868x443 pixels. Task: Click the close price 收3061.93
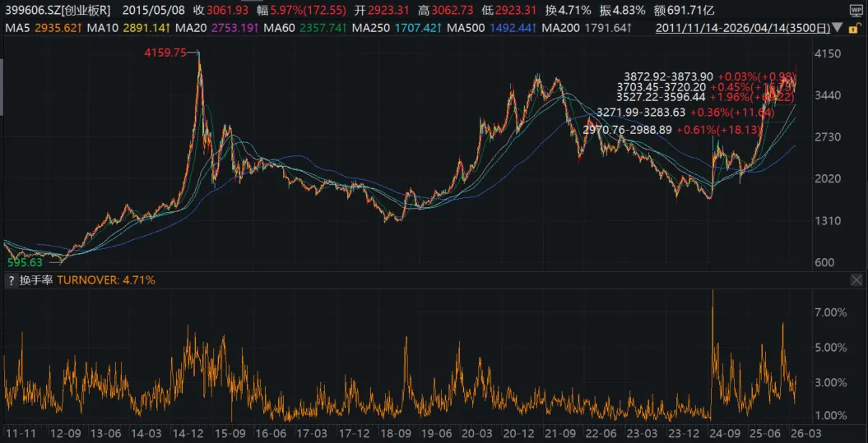(222, 10)
